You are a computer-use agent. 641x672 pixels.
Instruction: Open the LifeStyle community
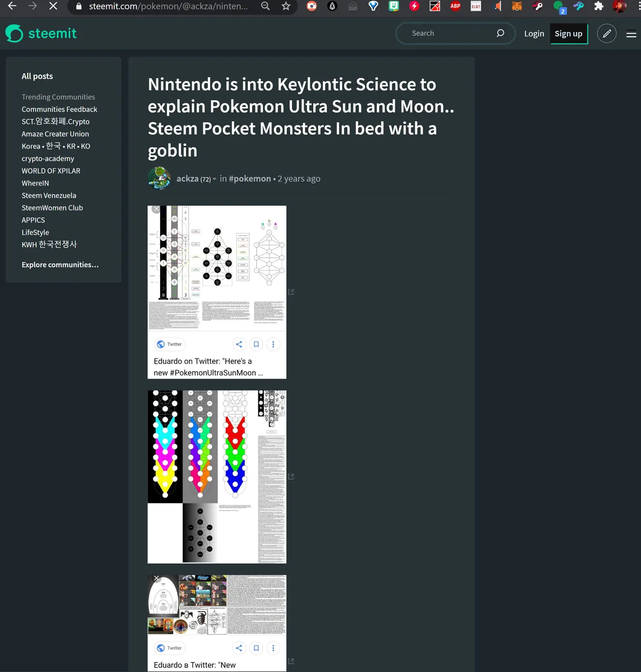pyautogui.click(x=35, y=232)
